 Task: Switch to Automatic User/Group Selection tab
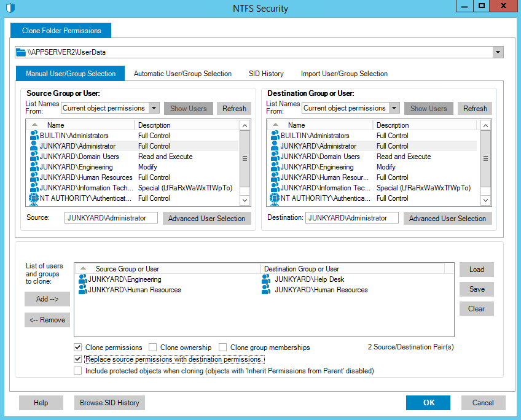(182, 74)
